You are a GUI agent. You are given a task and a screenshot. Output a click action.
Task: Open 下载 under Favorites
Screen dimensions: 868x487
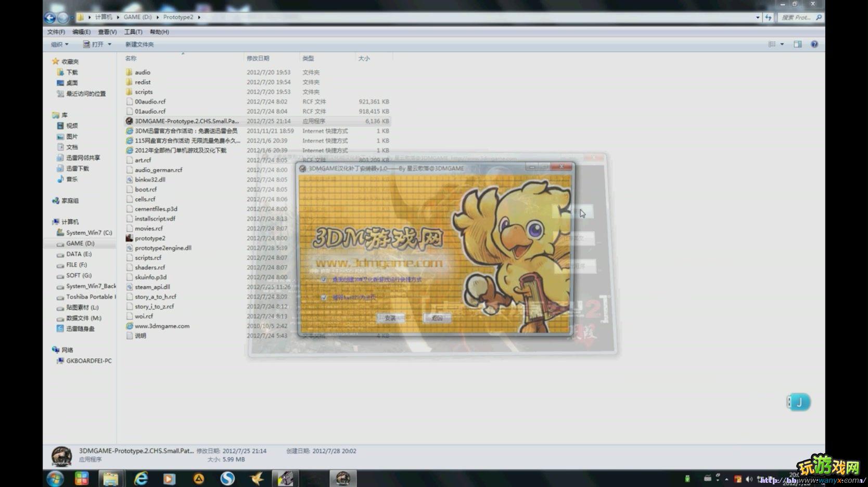coord(72,72)
